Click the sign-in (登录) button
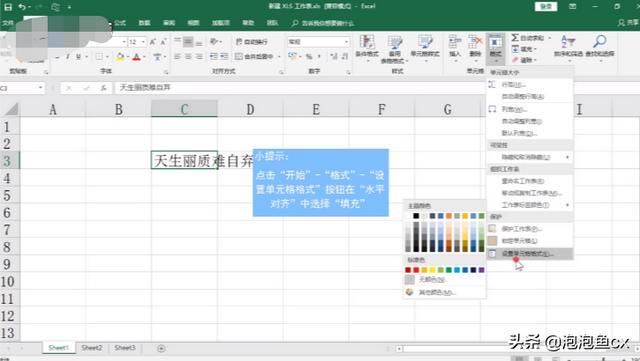This screenshot has height=361, width=640. pos(546,7)
